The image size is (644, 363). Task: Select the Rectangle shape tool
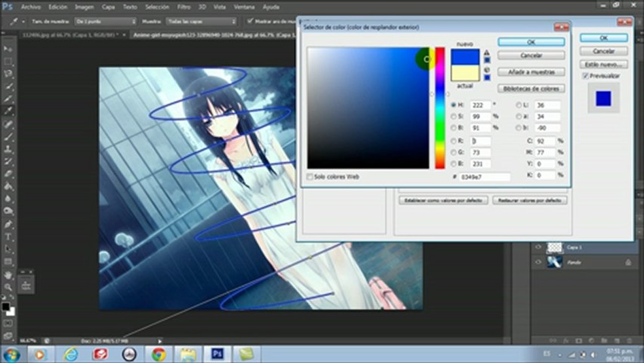8,262
